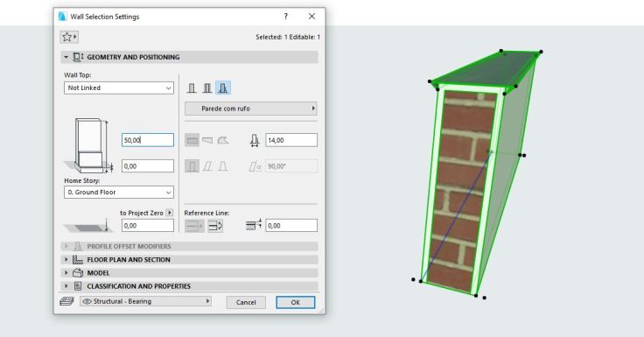The width and height of the screenshot is (644, 337).
Task: Close the Wall Selection Settings dialog
Action: click(x=311, y=17)
